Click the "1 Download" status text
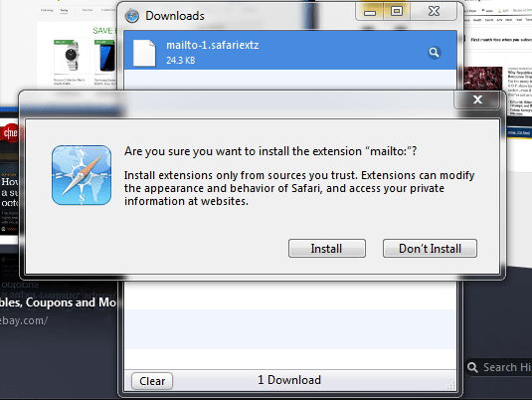The width and height of the screenshot is (532, 400). (x=289, y=380)
